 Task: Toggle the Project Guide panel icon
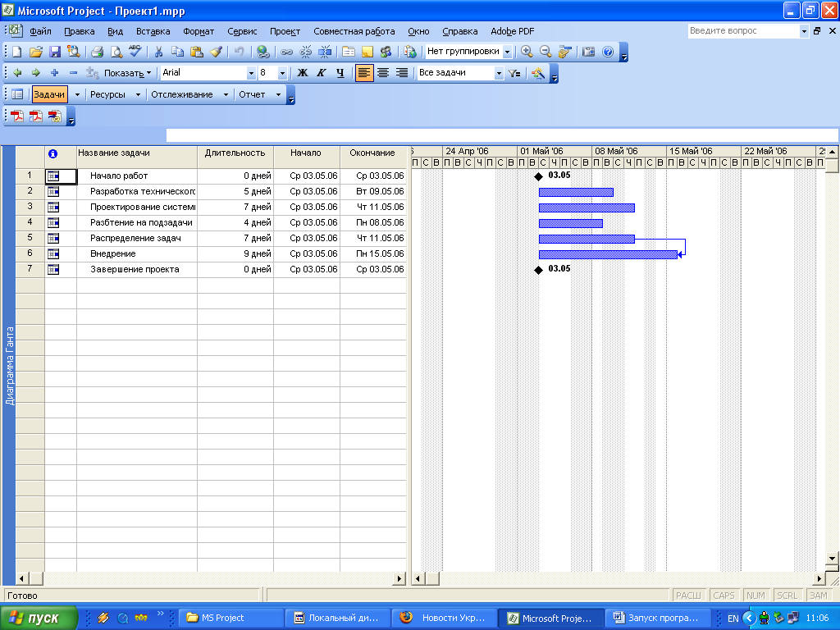[x=17, y=95]
